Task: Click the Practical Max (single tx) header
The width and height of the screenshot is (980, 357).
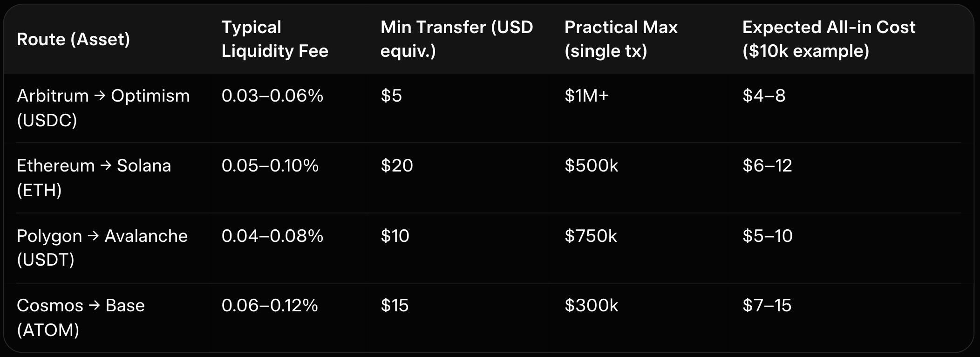Action: (x=621, y=39)
